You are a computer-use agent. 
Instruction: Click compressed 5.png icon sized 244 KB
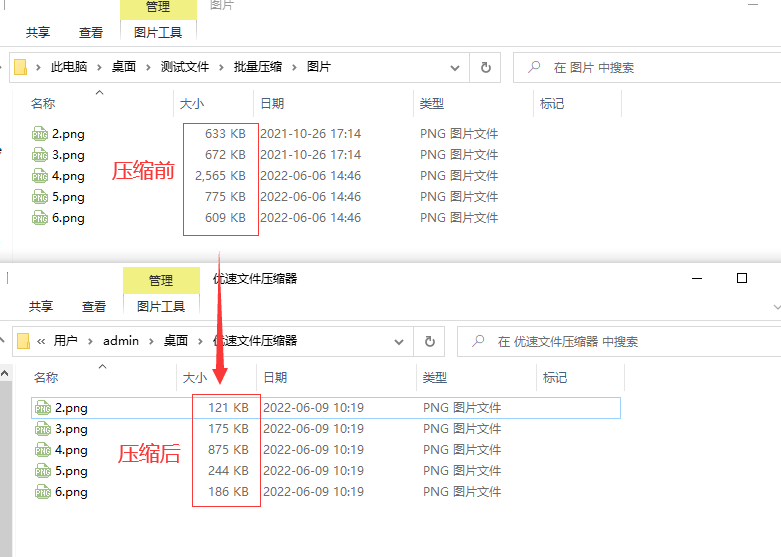point(43,471)
